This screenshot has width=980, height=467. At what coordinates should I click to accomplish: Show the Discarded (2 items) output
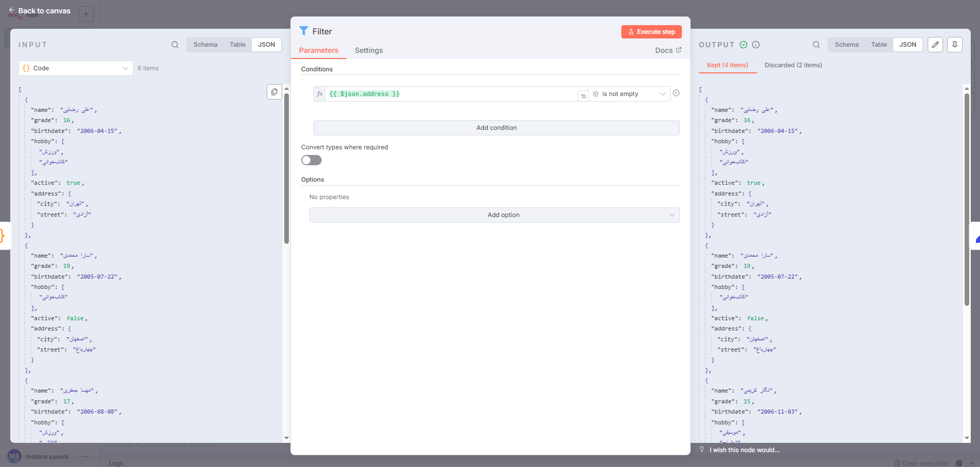pyautogui.click(x=793, y=65)
